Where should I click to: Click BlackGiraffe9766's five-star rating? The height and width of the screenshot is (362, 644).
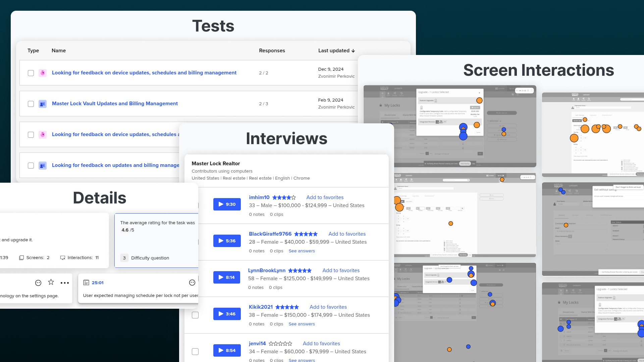306,234
